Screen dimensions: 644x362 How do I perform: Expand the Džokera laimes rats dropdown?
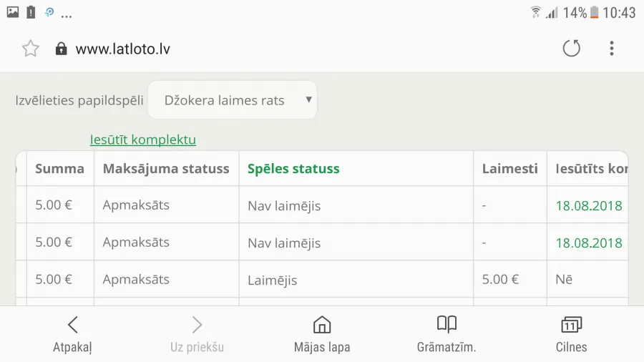[233, 100]
